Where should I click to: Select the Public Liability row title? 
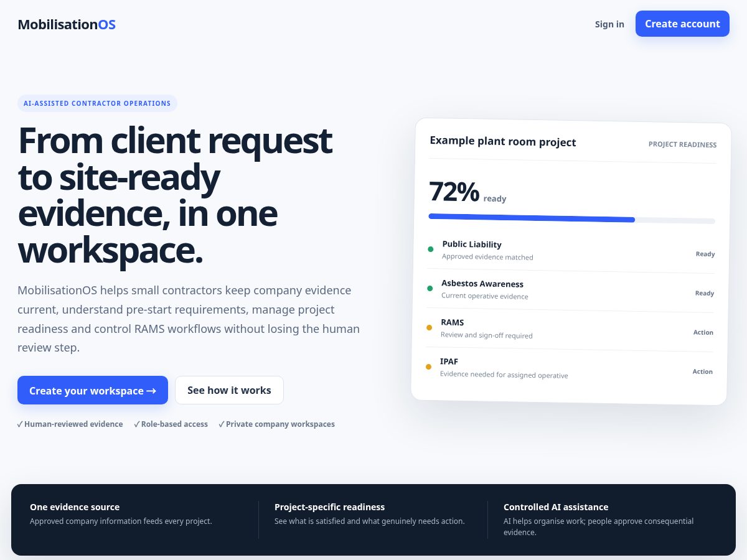472,245
